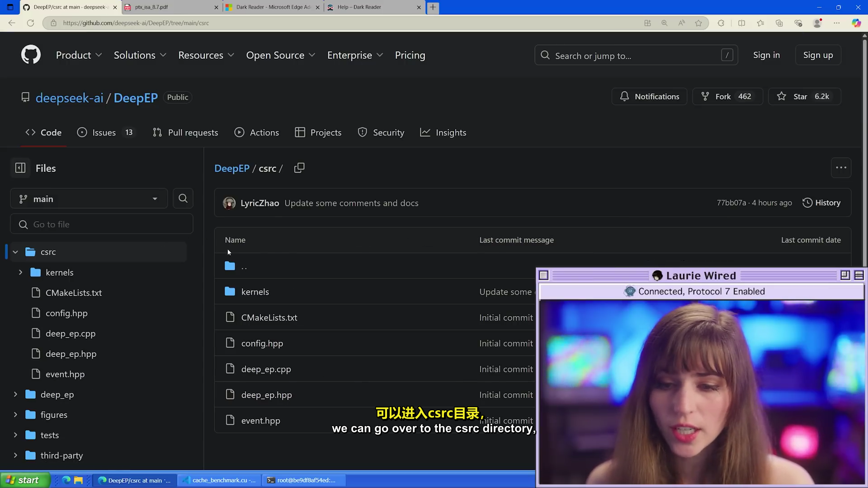Screen dimensions: 868x488
Task: Expand the figures folder in tree
Action: pos(15,415)
